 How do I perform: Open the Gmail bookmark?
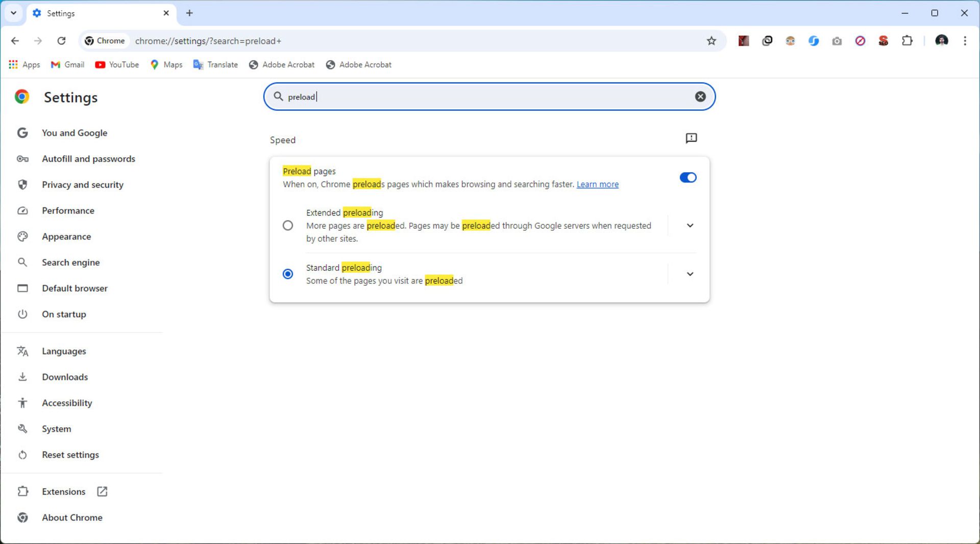coord(67,65)
